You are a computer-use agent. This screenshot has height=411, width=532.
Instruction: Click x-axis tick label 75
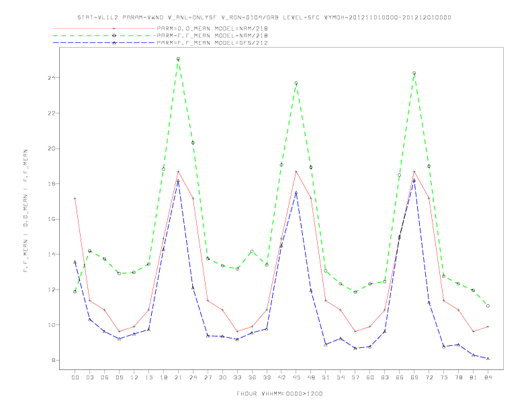pos(444,377)
